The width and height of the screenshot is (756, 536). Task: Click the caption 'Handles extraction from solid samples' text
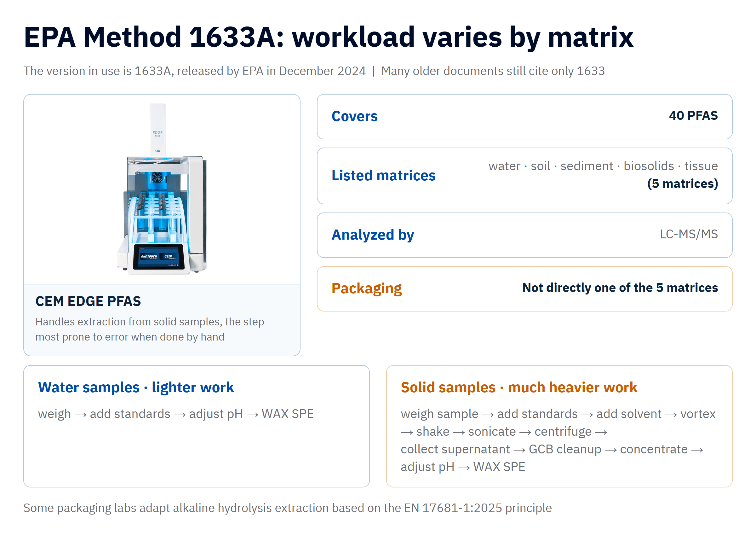(150, 329)
